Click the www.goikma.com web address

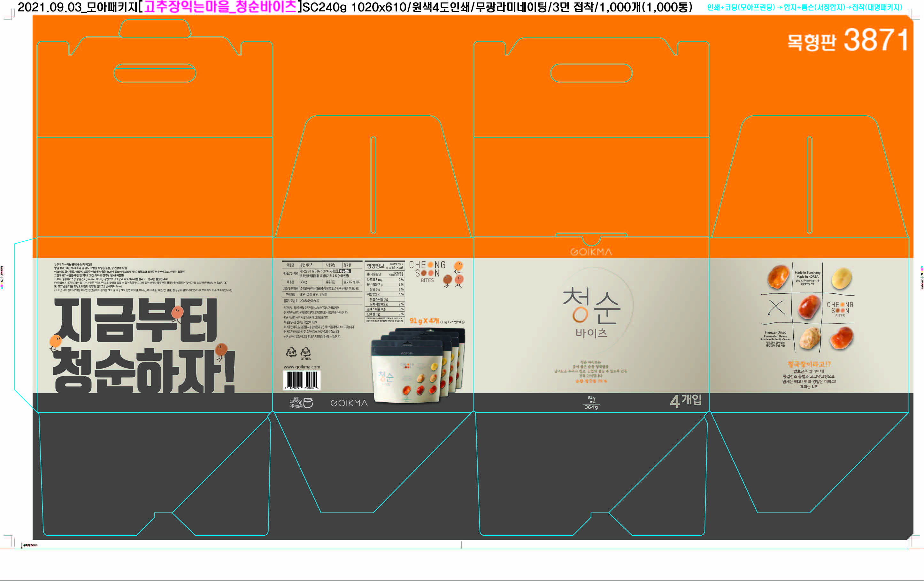[x=302, y=366]
